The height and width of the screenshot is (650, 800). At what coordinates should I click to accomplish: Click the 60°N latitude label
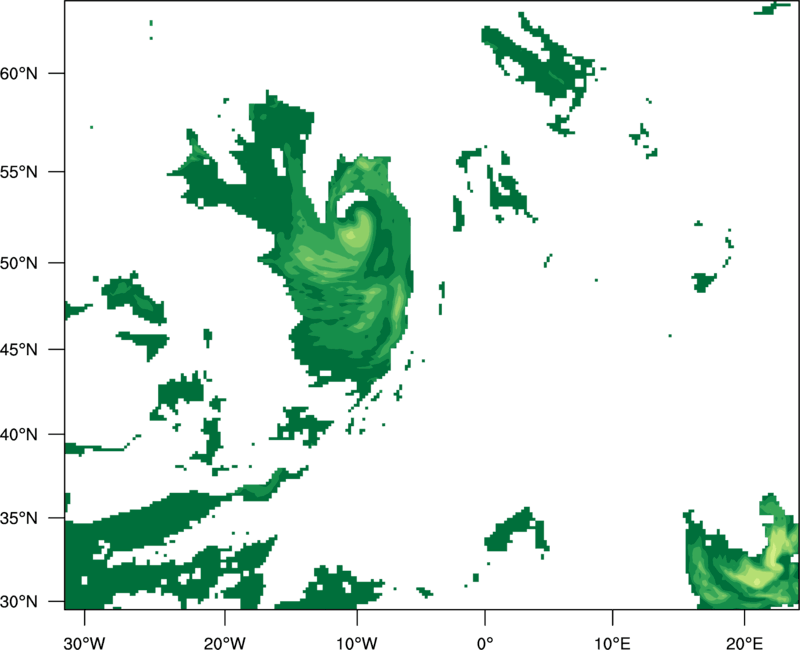[x=19, y=73]
